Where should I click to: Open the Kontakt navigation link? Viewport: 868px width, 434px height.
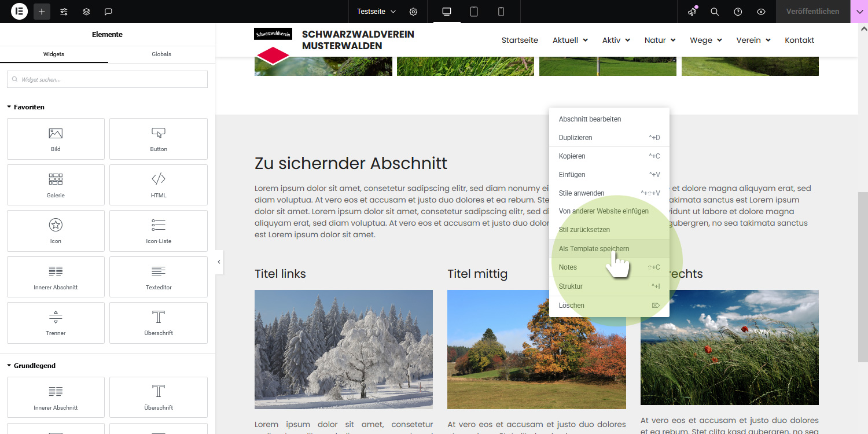799,40
